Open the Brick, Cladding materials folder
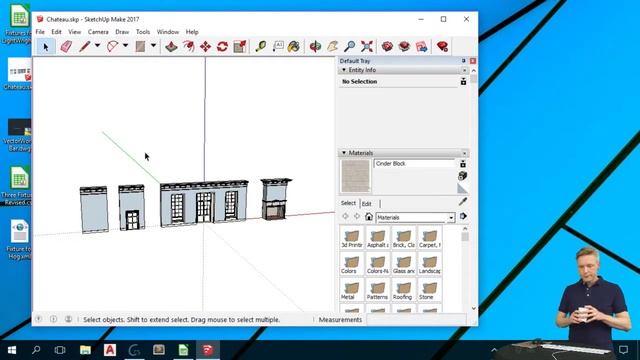 point(404,239)
